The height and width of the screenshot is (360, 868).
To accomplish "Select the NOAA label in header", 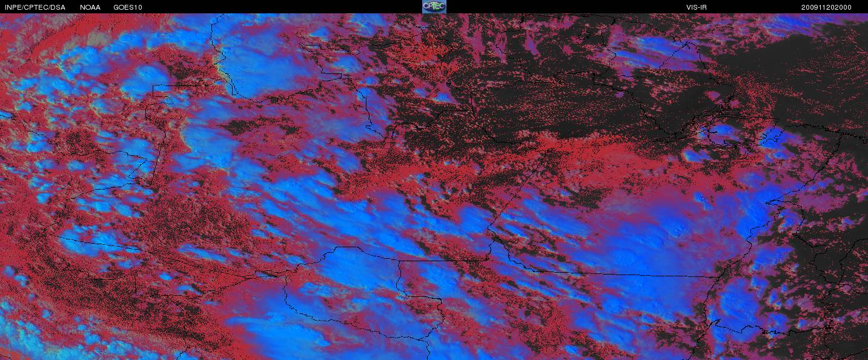I will [x=90, y=7].
